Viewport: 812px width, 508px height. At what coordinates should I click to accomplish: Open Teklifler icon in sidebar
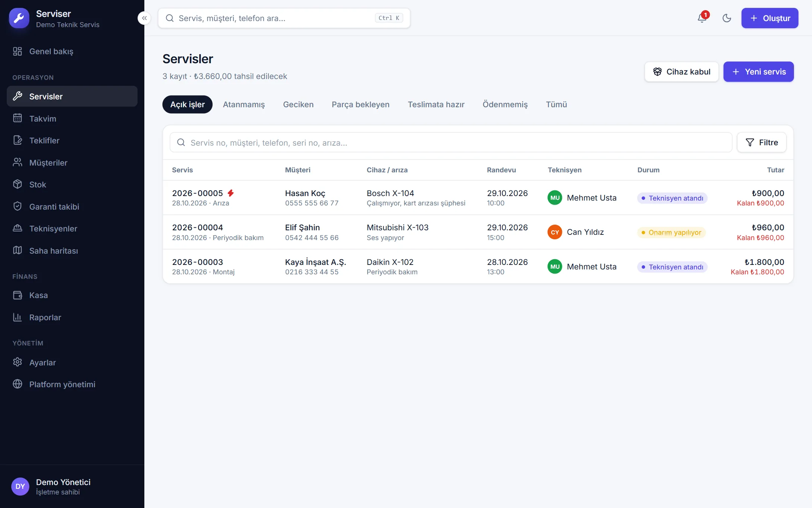[x=17, y=140]
